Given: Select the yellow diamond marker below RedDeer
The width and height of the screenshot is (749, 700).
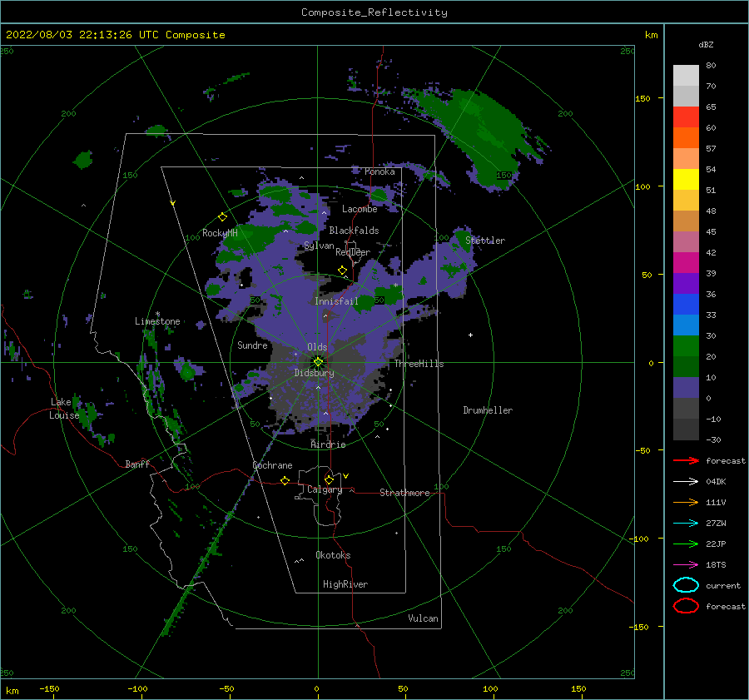Looking at the screenshot, I should coord(342,271).
